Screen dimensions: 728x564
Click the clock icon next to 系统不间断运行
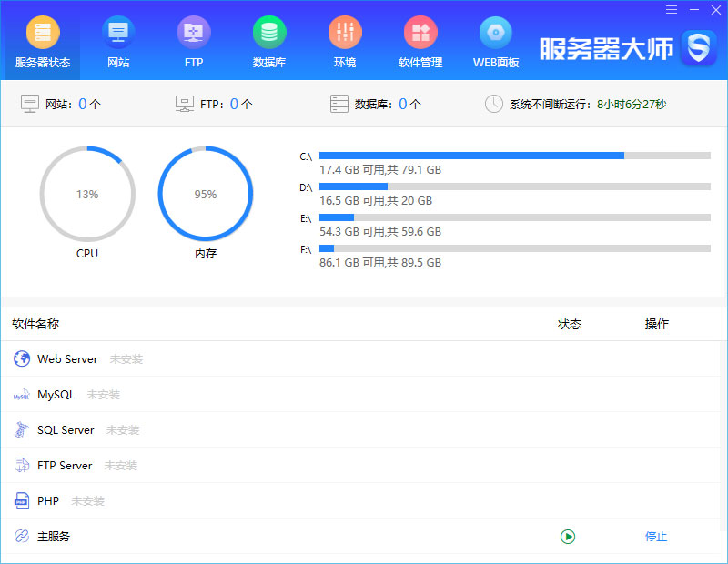(493, 103)
